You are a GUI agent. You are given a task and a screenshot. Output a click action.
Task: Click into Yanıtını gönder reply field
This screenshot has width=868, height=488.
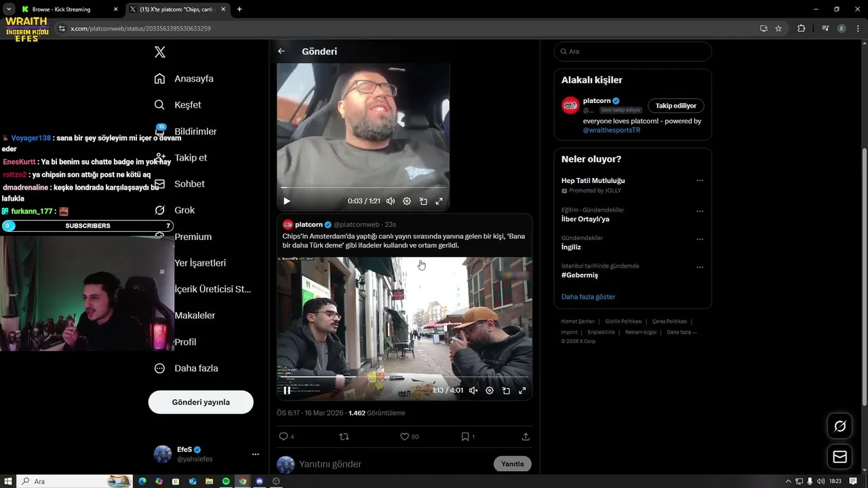pyautogui.click(x=393, y=464)
